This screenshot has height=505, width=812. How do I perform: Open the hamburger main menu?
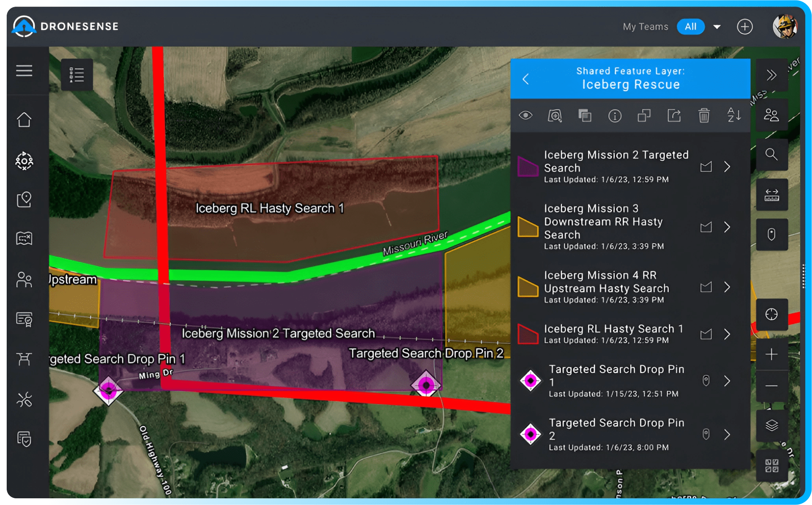(x=24, y=71)
